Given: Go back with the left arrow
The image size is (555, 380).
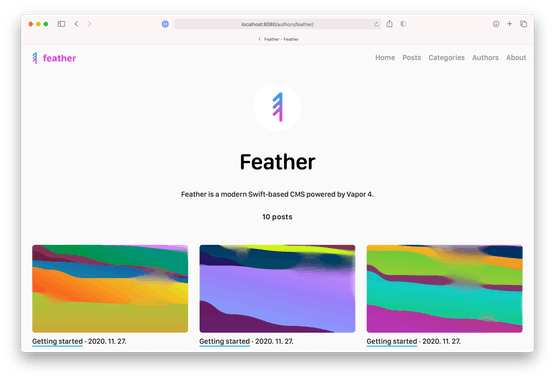Looking at the screenshot, I should click(76, 24).
